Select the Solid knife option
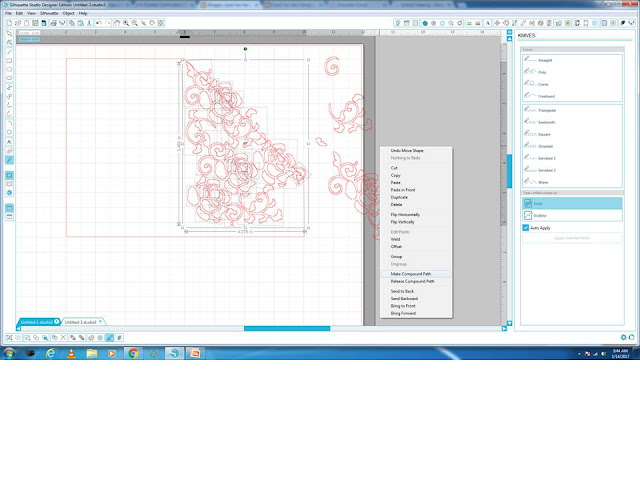Image resolution: width=640 pixels, height=480 pixels. 572,203
